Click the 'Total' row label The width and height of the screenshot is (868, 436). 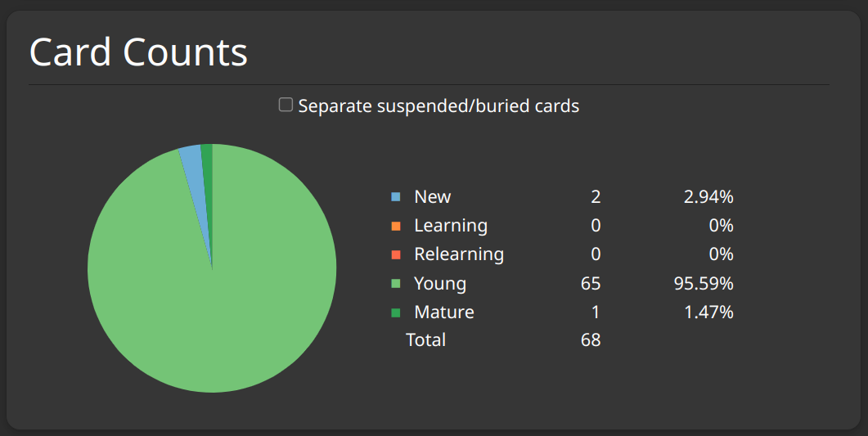(425, 339)
